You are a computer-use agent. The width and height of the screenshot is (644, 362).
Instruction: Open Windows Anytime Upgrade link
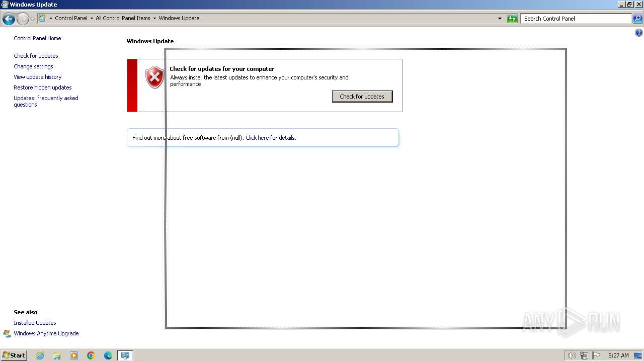46,333
